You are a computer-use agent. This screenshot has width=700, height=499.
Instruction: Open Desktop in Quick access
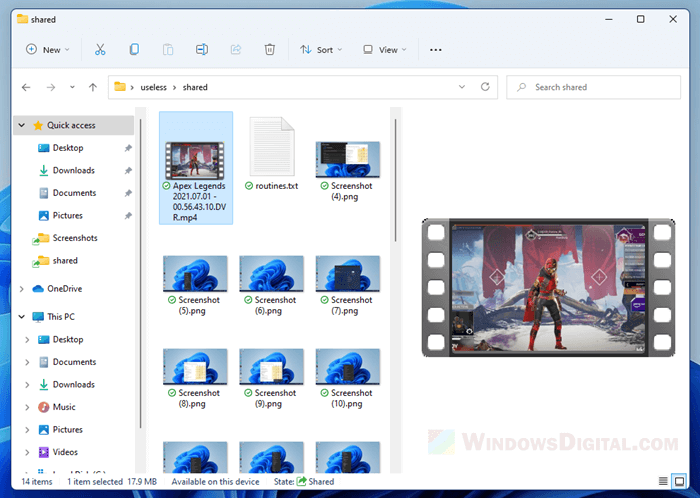coord(68,148)
